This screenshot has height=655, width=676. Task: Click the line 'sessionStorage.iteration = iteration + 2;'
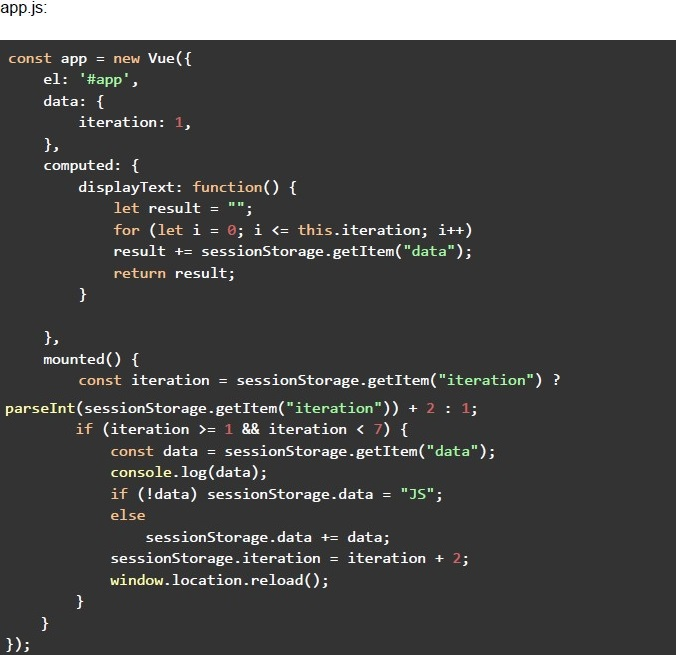[x=290, y=559]
